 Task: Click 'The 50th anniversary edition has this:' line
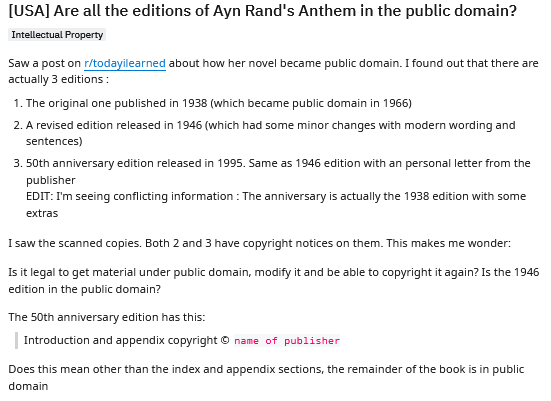point(107,317)
